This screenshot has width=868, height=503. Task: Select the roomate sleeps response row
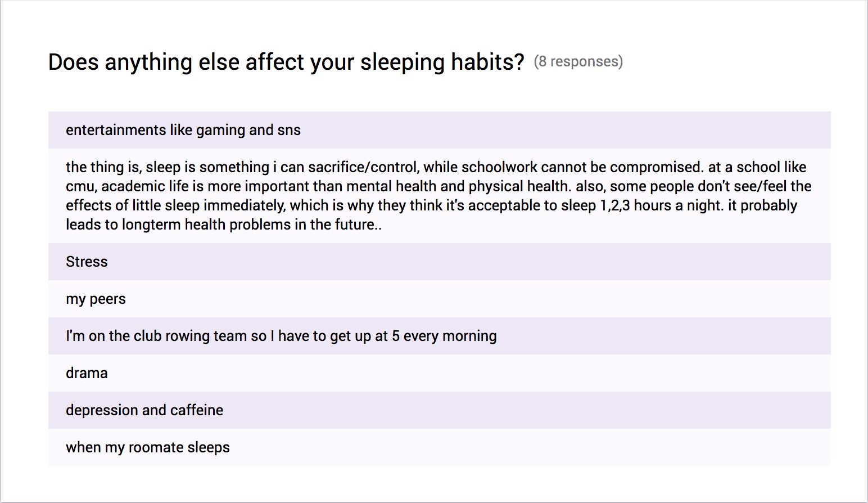[x=440, y=447]
